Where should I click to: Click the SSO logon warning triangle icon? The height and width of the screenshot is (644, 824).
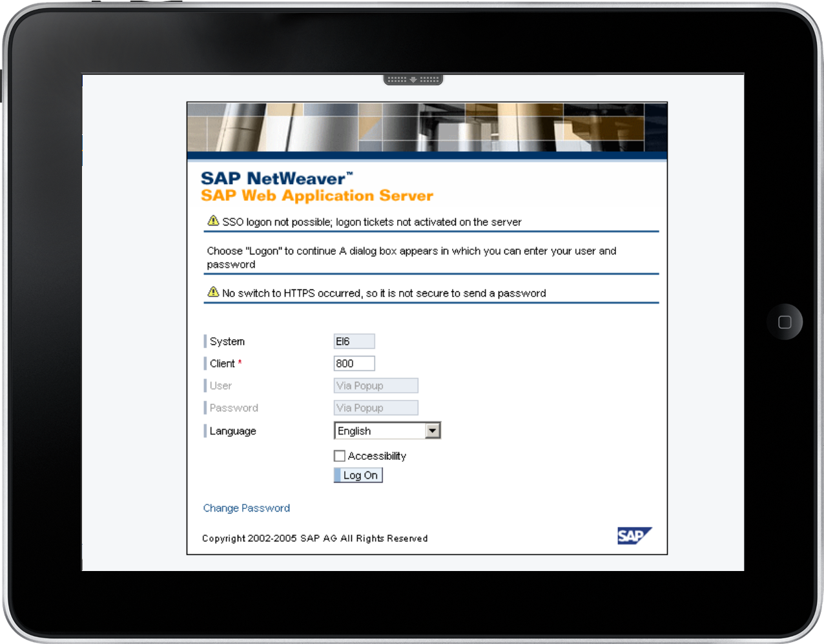pos(213,221)
